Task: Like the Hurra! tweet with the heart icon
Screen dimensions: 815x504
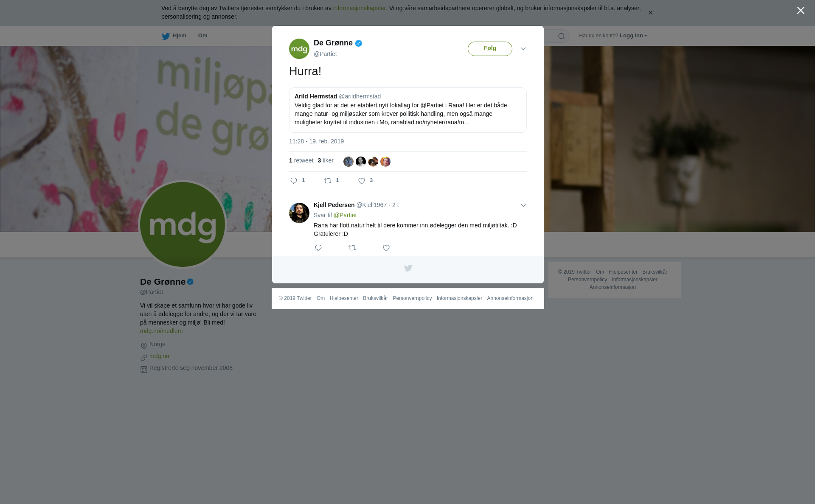Action: [362, 181]
